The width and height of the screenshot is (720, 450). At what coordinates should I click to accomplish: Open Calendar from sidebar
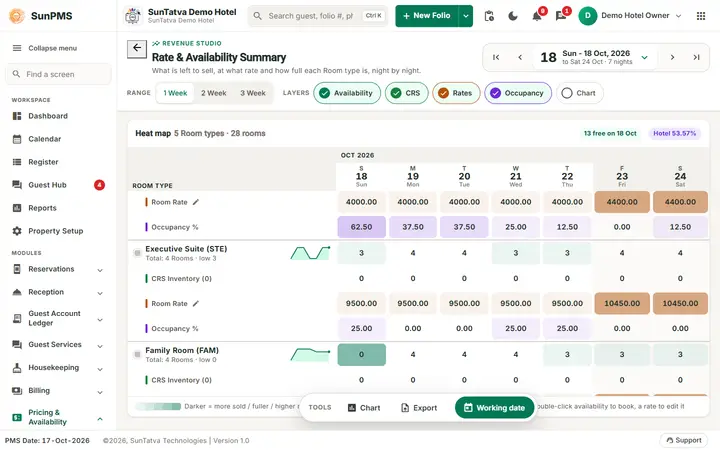(x=58, y=139)
